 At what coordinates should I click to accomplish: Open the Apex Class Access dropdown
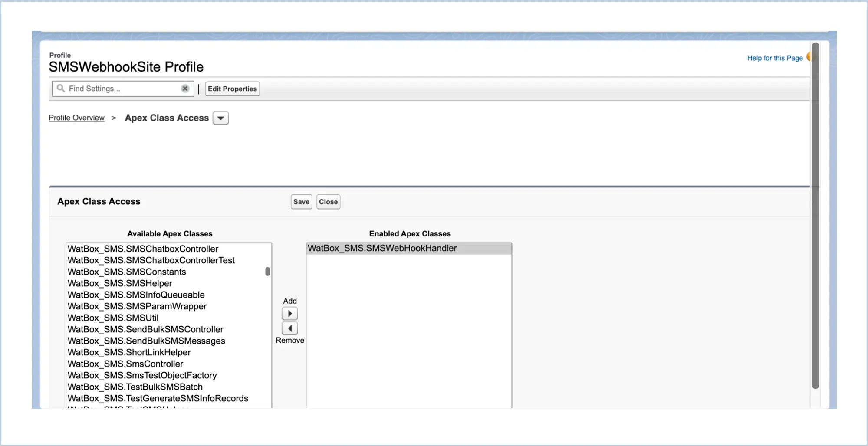coord(220,118)
